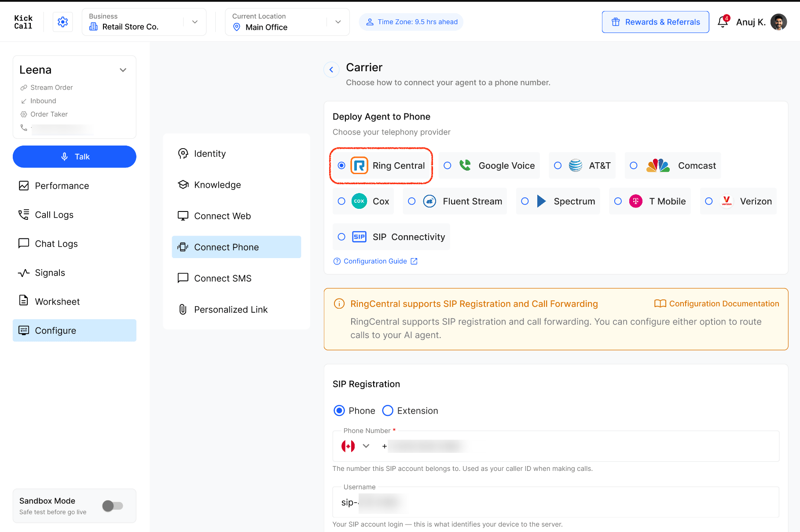Click the Comcast peacock logo
Image resolution: width=800 pixels, height=532 pixels.
pyautogui.click(x=658, y=165)
